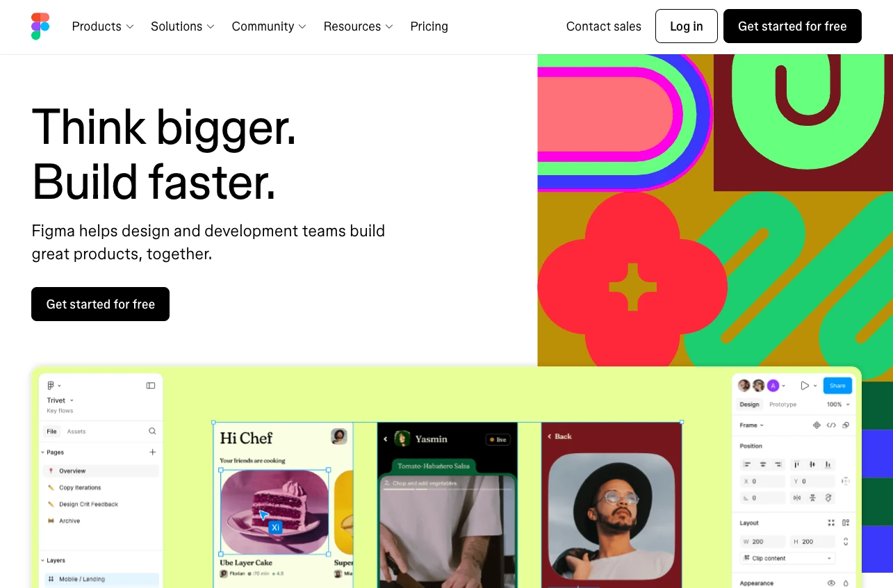Click the align top icon under Position
The image size is (893, 588).
[796, 464]
